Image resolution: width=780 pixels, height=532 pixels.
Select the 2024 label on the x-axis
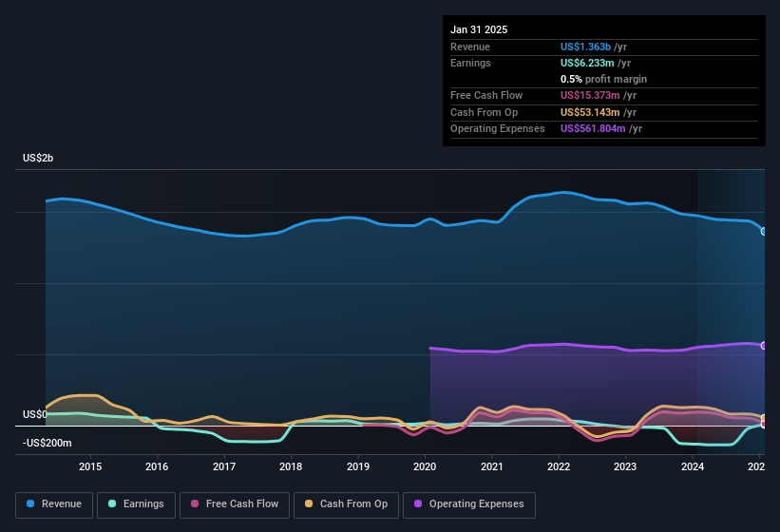pyautogui.click(x=693, y=466)
